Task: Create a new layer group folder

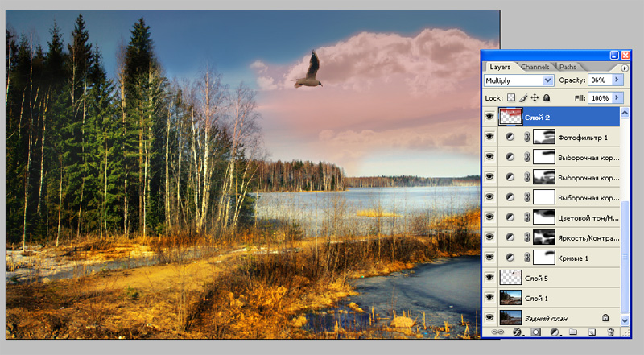Action: [573, 332]
